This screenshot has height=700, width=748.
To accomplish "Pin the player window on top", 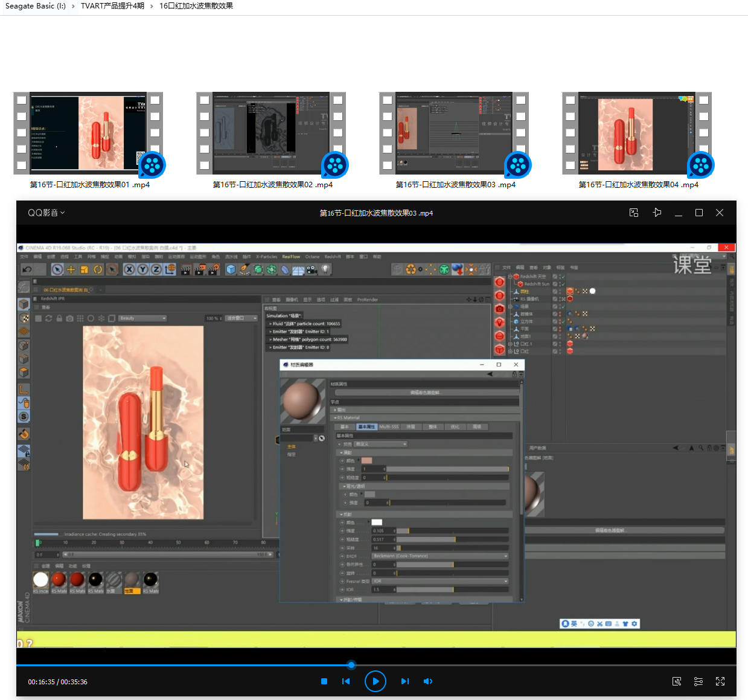I will (657, 213).
